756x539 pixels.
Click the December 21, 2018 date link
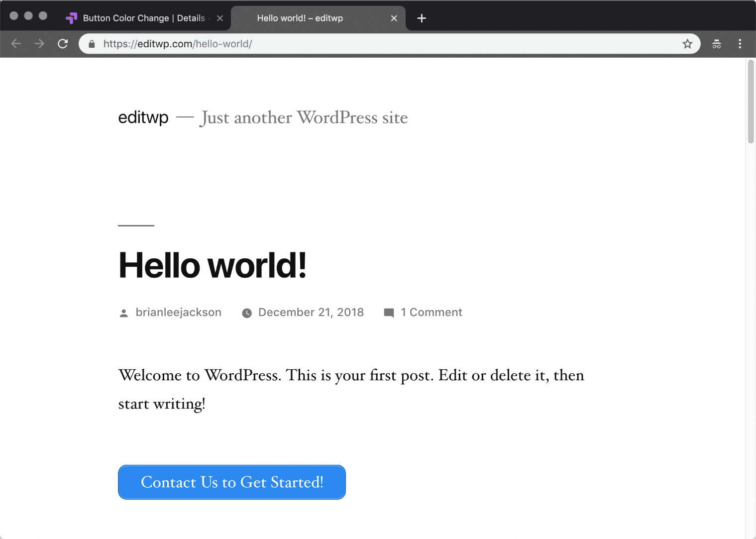(311, 313)
